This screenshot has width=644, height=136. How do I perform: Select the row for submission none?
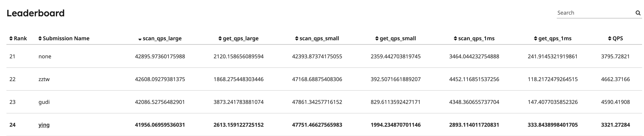(x=45, y=56)
